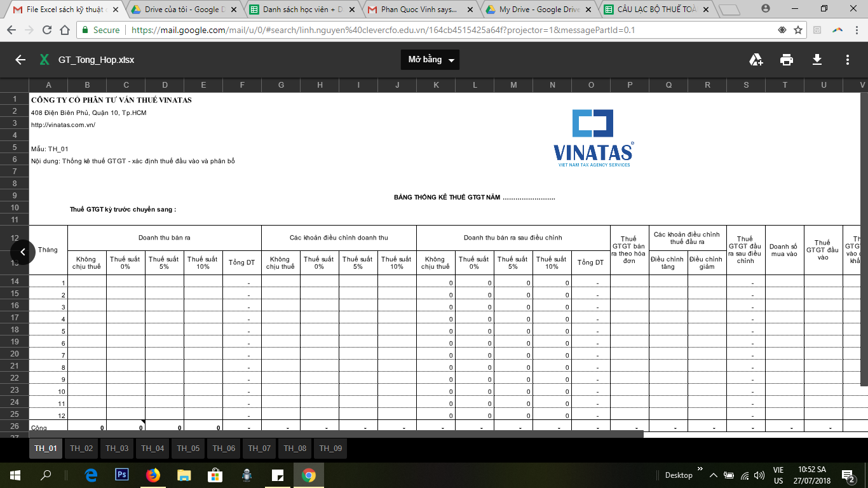Switch to sheet tab TH_04
The height and width of the screenshot is (488, 868).
click(153, 449)
